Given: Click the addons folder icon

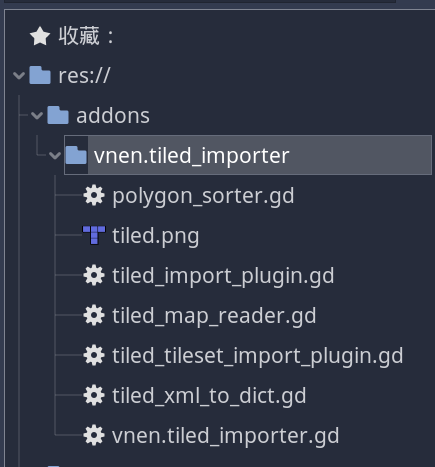Looking at the screenshot, I should tap(58, 115).
